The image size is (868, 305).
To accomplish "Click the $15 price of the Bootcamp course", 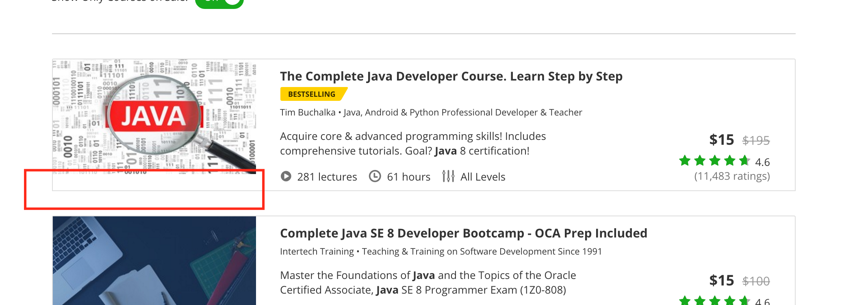I will [x=721, y=281].
